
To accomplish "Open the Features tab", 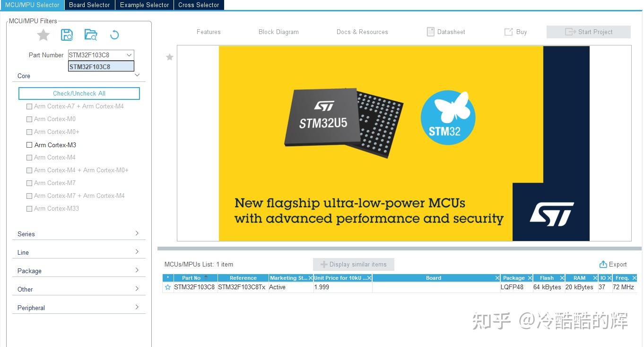I will [x=209, y=32].
